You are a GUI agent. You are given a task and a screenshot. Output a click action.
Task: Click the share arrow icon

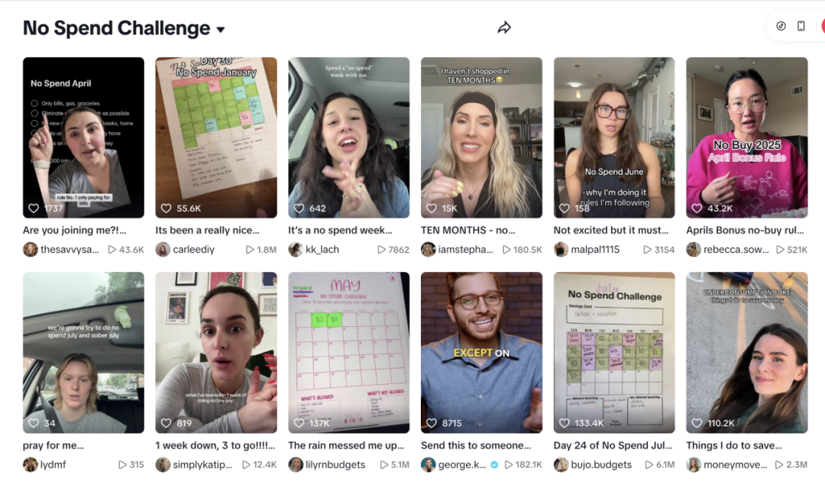(504, 27)
